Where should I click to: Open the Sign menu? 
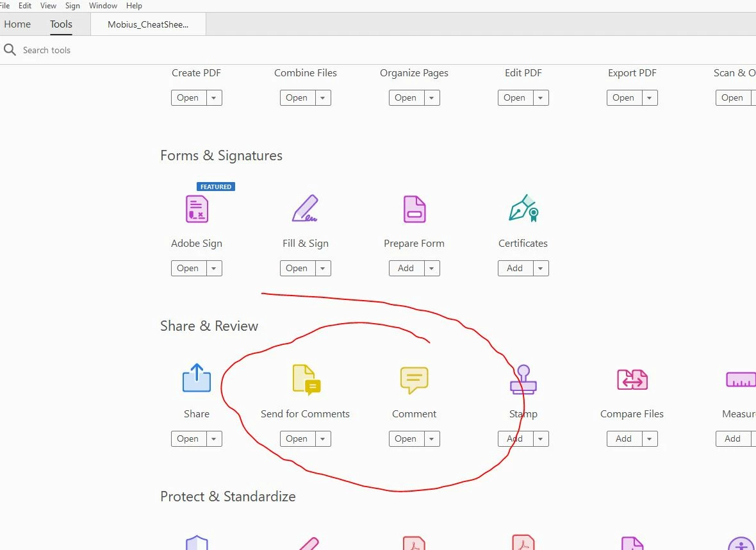(73, 6)
